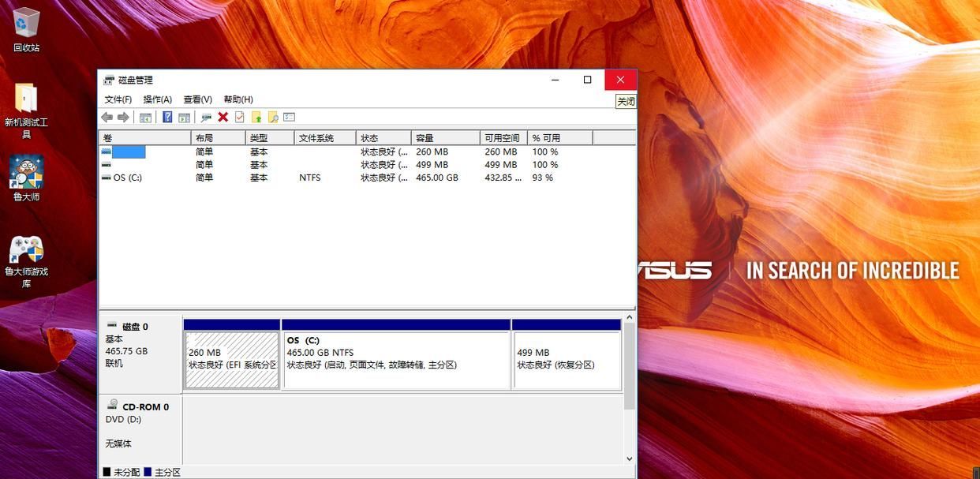Click the folder-with-magnifier toolbar icon
The image size is (980, 479).
click(x=273, y=117)
